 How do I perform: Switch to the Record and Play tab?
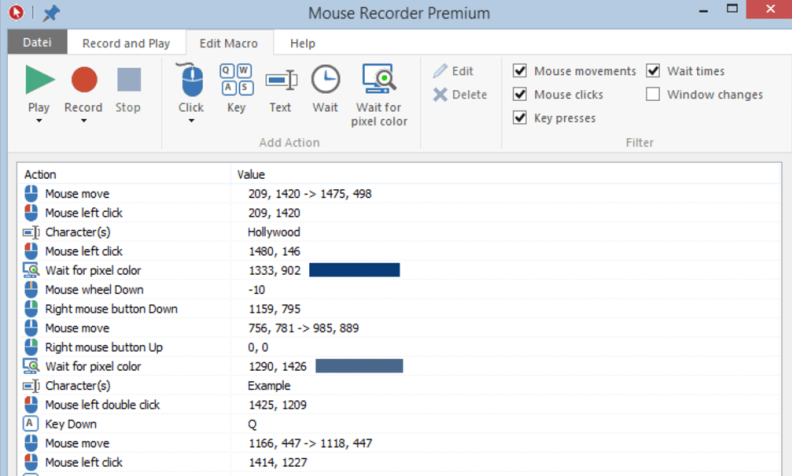pos(126,44)
